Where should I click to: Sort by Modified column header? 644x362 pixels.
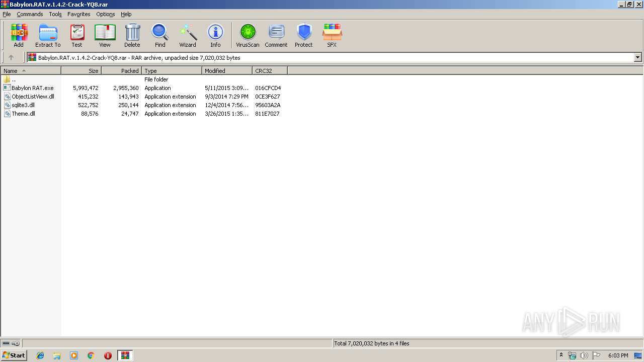point(227,71)
